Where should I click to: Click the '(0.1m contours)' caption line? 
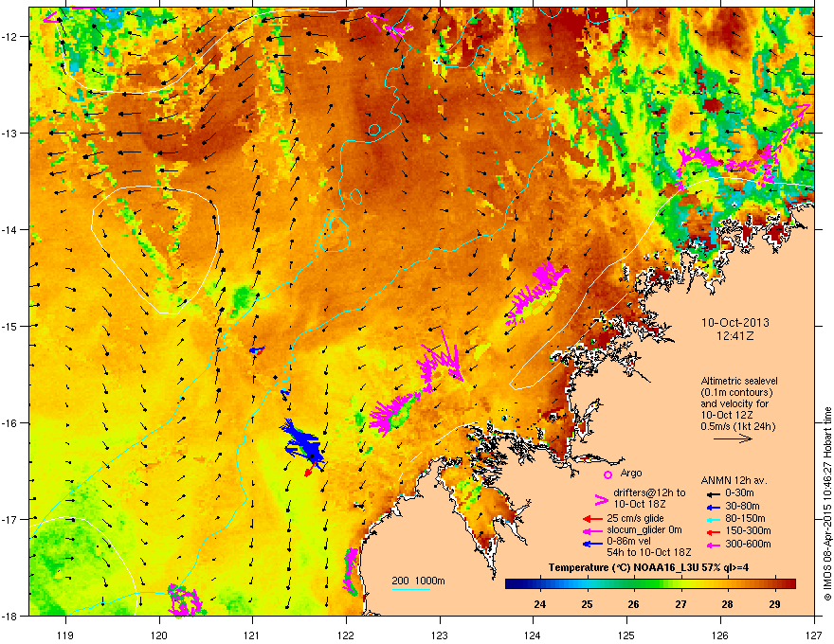736,393
